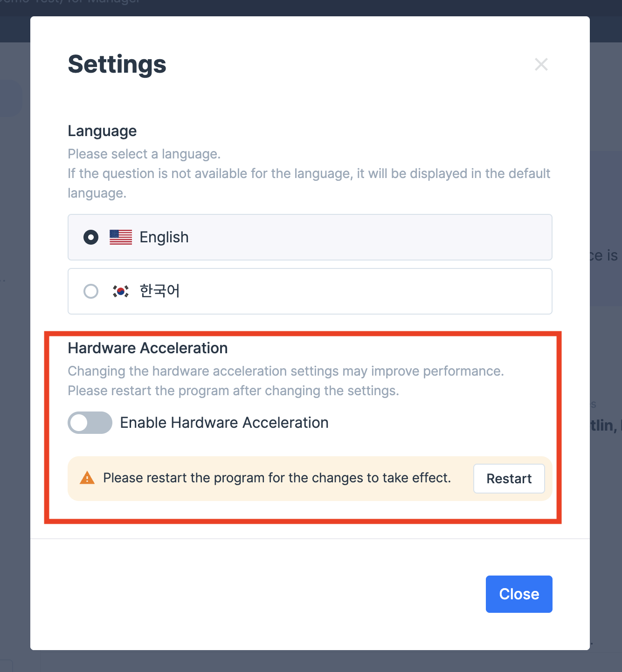
Task: Click the 'Please select a language' description
Action: point(144,154)
